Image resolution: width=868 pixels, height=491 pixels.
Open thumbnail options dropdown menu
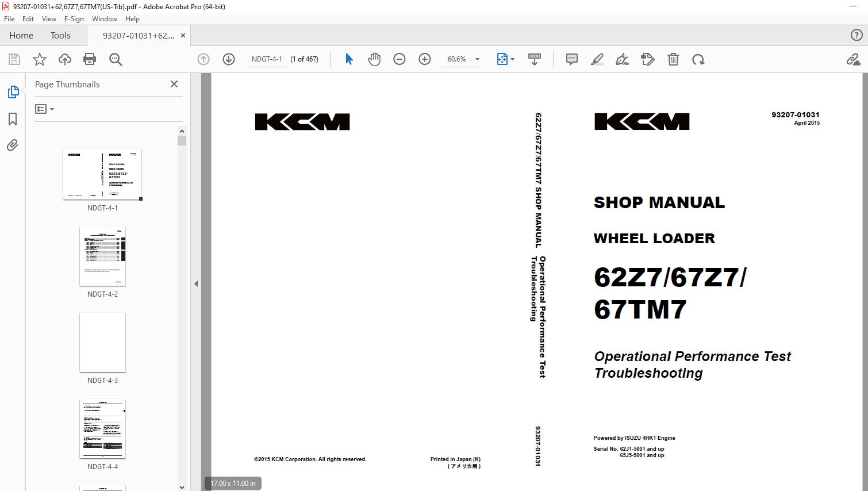click(x=44, y=109)
